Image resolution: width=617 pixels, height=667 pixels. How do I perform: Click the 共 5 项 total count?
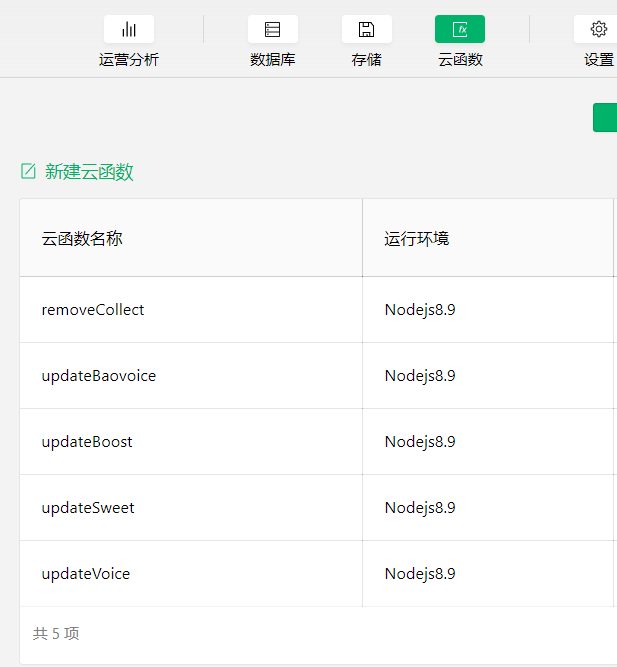click(x=56, y=634)
